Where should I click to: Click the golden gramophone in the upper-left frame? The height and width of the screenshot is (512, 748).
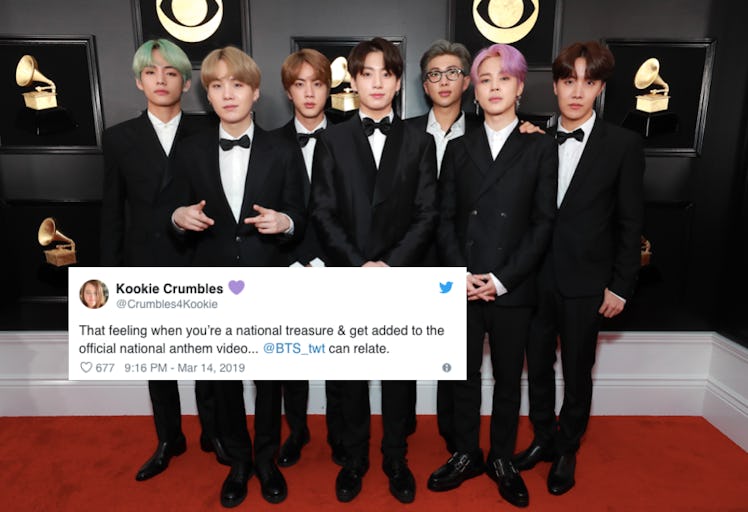(36, 83)
